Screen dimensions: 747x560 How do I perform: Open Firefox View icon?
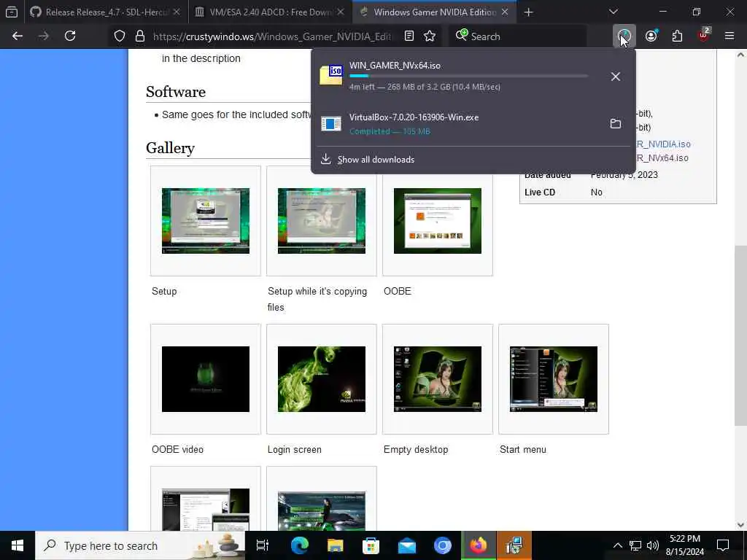pos(12,12)
